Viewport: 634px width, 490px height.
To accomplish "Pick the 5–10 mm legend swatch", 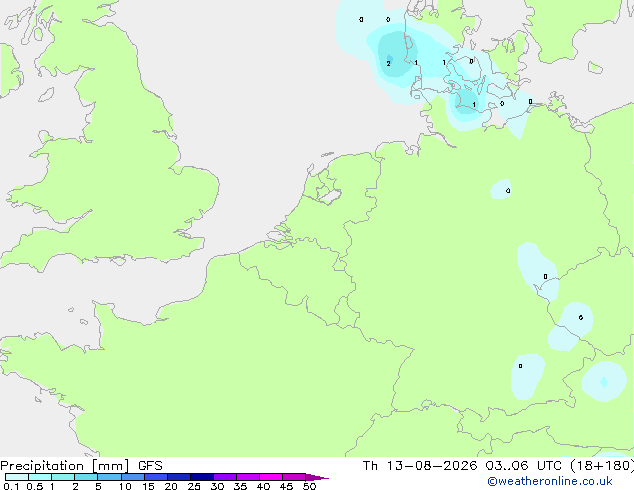I will (x=109, y=477).
